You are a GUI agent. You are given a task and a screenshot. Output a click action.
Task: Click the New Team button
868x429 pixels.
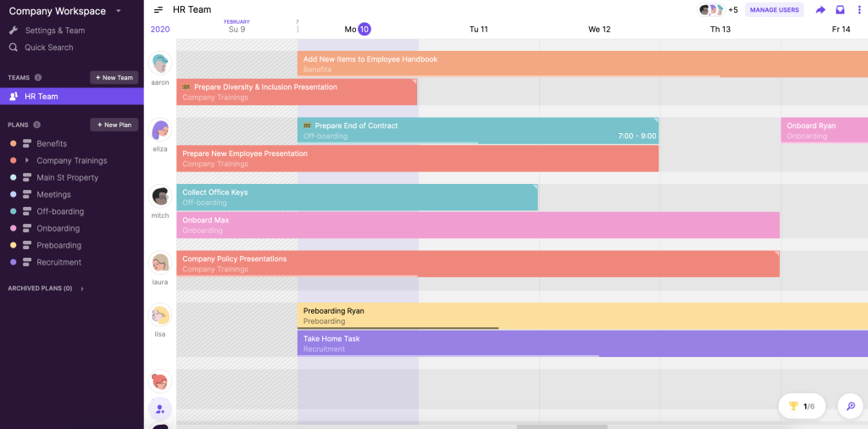(114, 77)
